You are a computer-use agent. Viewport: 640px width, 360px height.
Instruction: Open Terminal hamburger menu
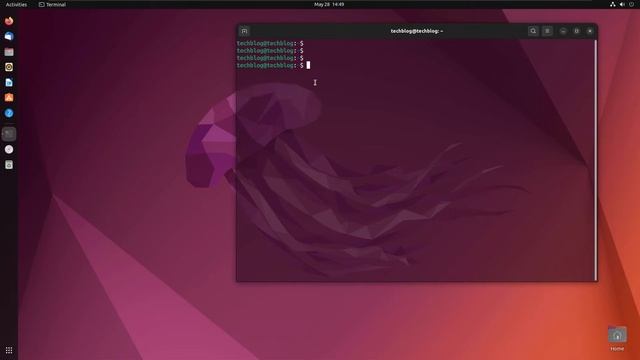(x=547, y=31)
